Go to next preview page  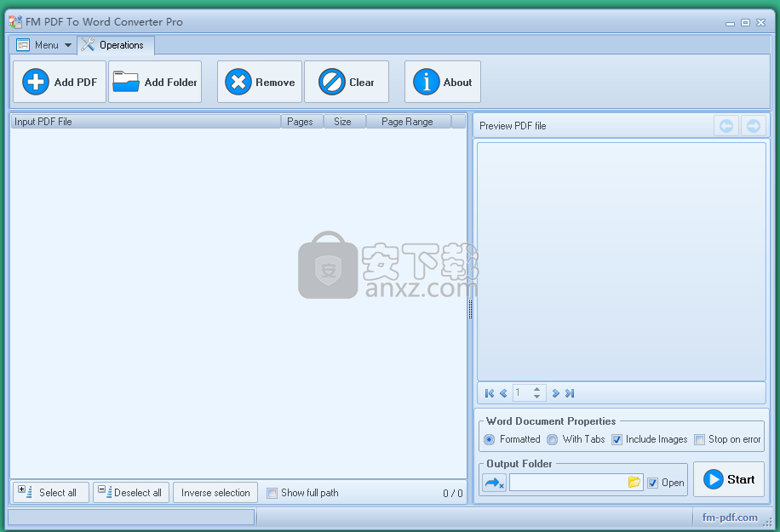556,393
